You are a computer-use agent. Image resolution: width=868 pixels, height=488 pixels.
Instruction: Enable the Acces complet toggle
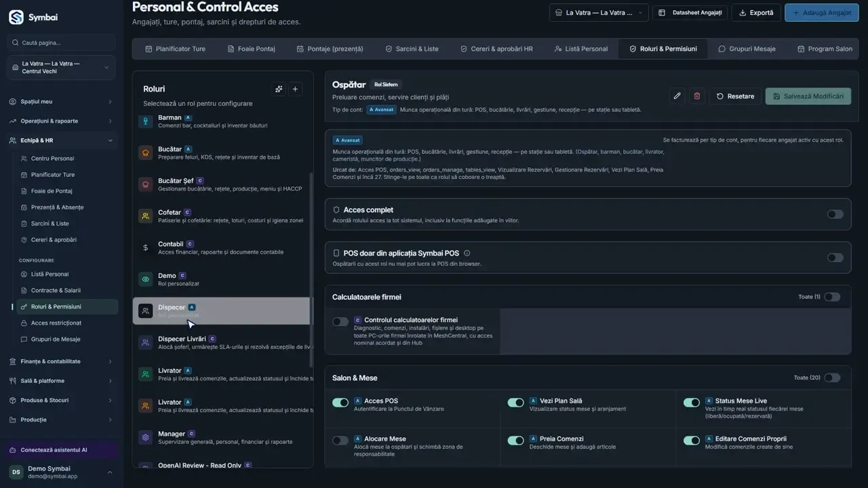(835, 214)
